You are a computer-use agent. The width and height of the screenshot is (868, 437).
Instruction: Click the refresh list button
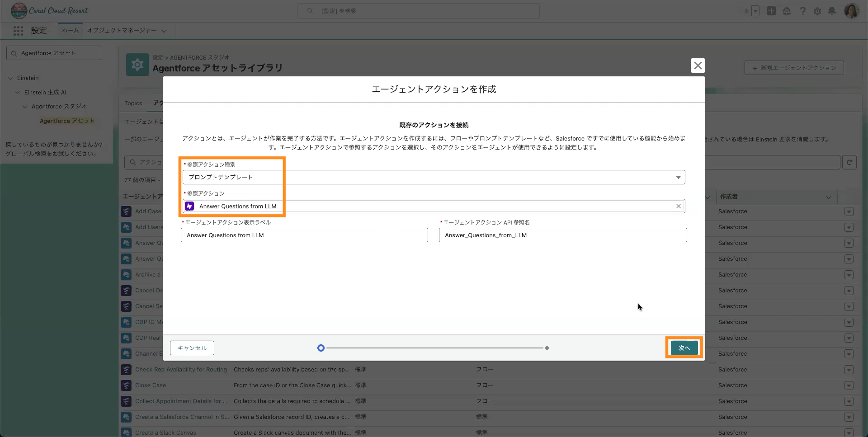click(849, 162)
